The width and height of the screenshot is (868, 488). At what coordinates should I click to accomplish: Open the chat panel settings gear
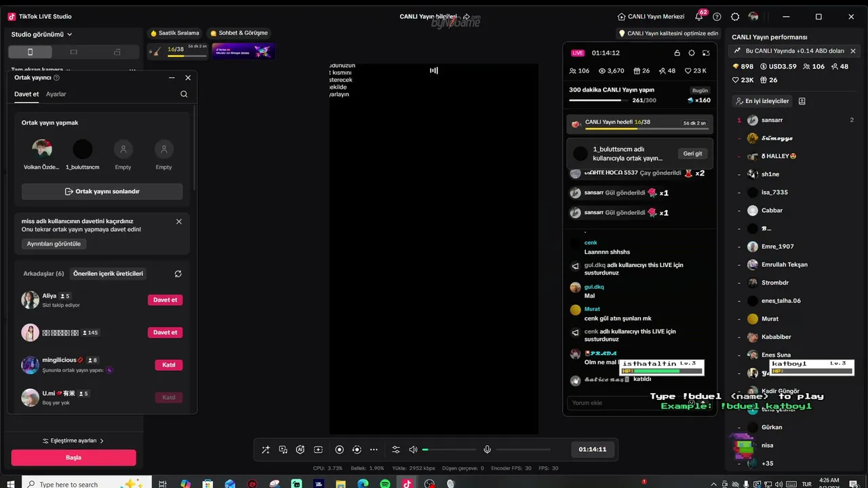692,53
